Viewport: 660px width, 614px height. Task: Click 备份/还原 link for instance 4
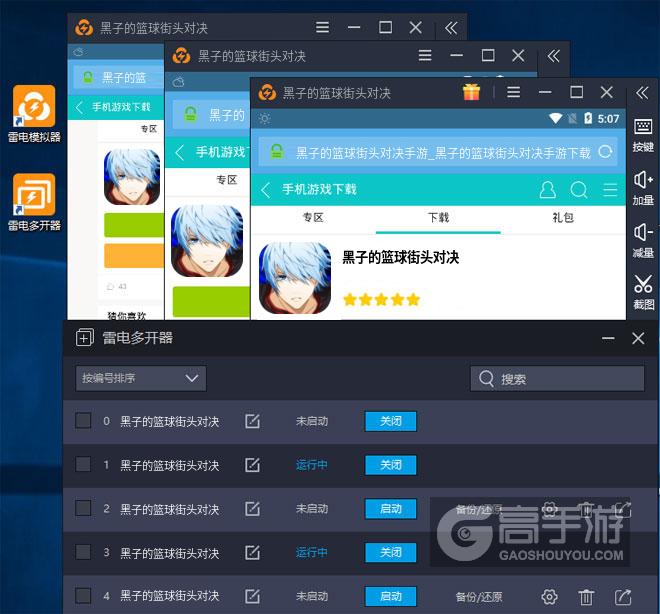[x=479, y=597]
